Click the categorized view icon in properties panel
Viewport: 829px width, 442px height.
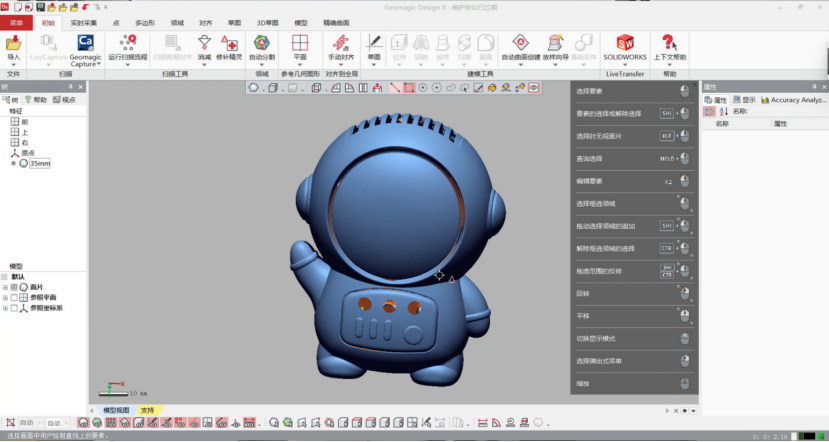[x=709, y=112]
